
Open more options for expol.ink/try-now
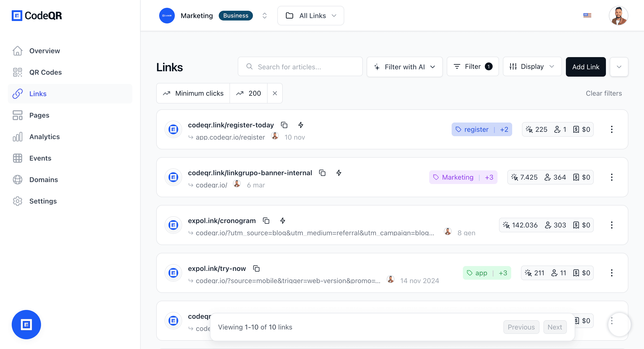[x=612, y=273]
